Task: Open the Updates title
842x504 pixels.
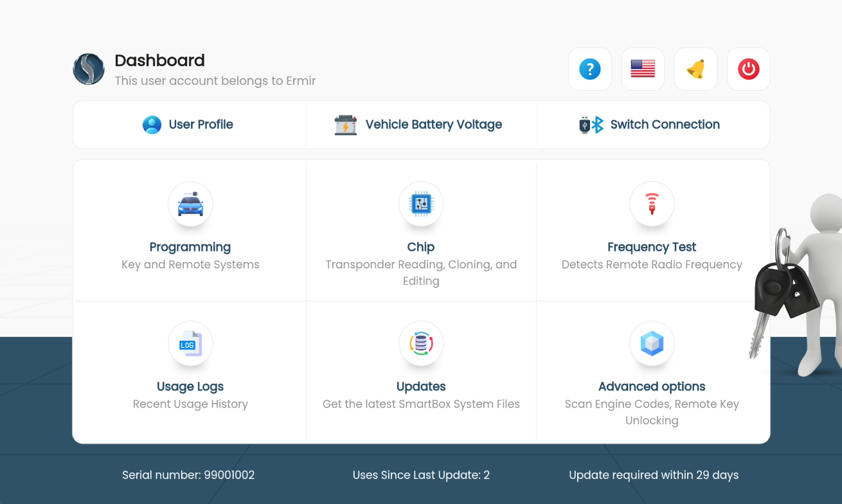Action: click(421, 387)
